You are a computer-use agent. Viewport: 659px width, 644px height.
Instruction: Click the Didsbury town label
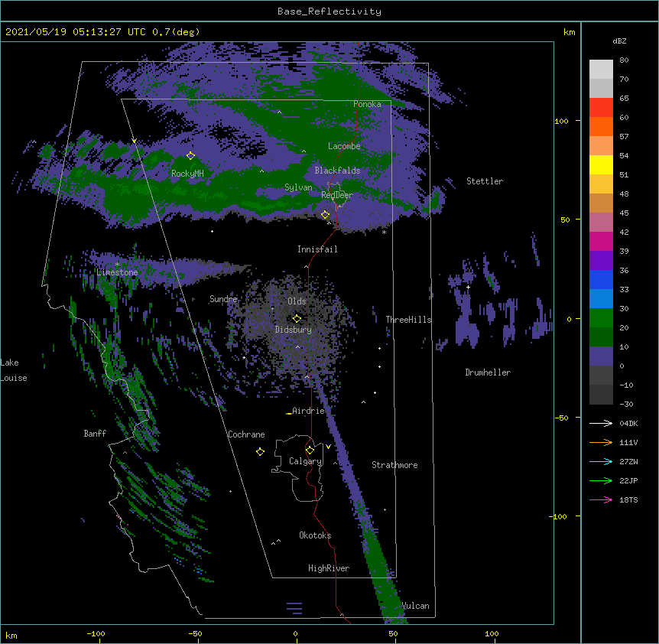click(x=294, y=330)
